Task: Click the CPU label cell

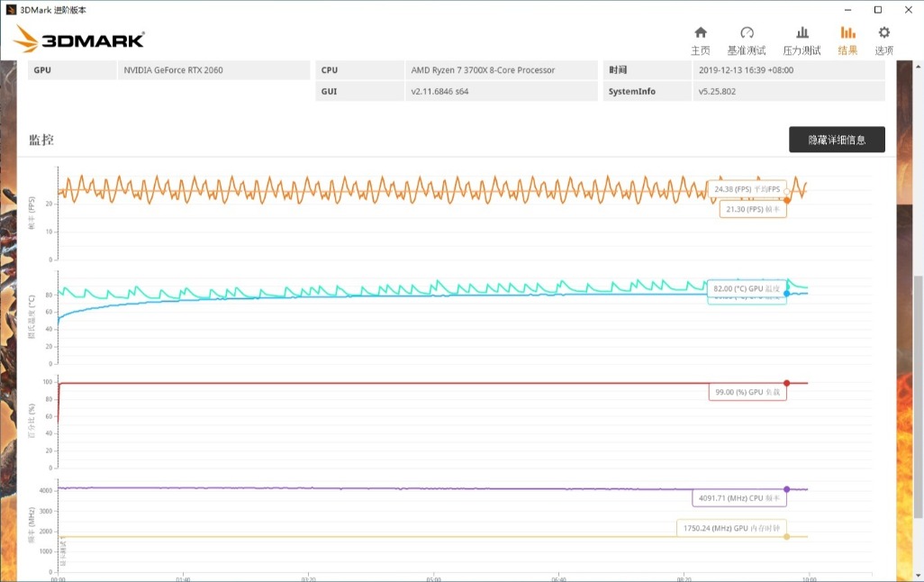Action: pyautogui.click(x=359, y=70)
